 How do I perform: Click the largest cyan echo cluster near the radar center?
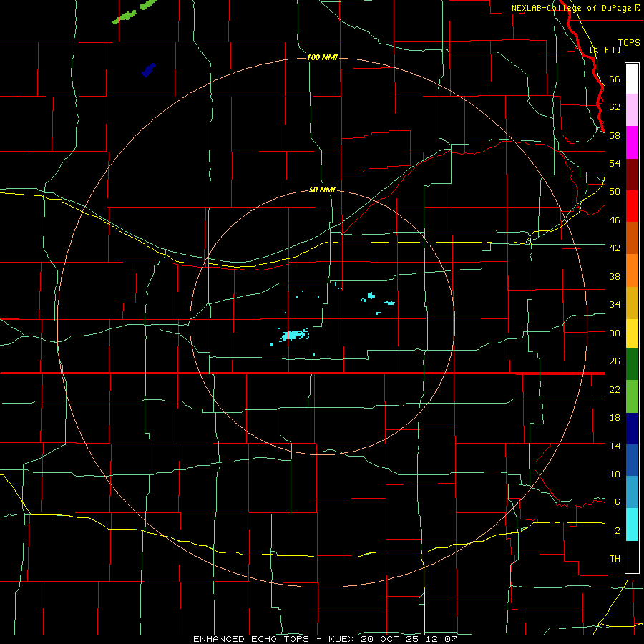click(x=294, y=335)
